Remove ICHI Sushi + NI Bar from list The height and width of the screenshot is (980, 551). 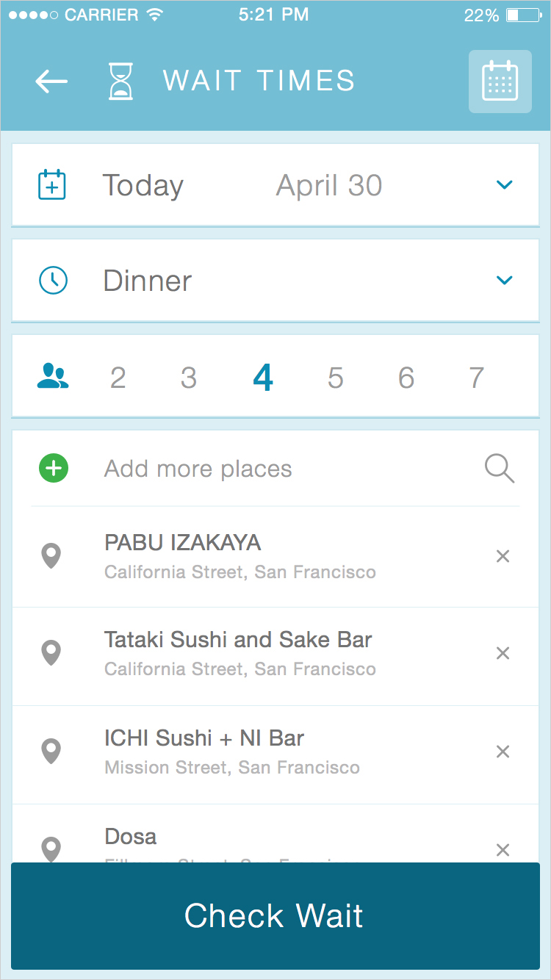coord(503,752)
